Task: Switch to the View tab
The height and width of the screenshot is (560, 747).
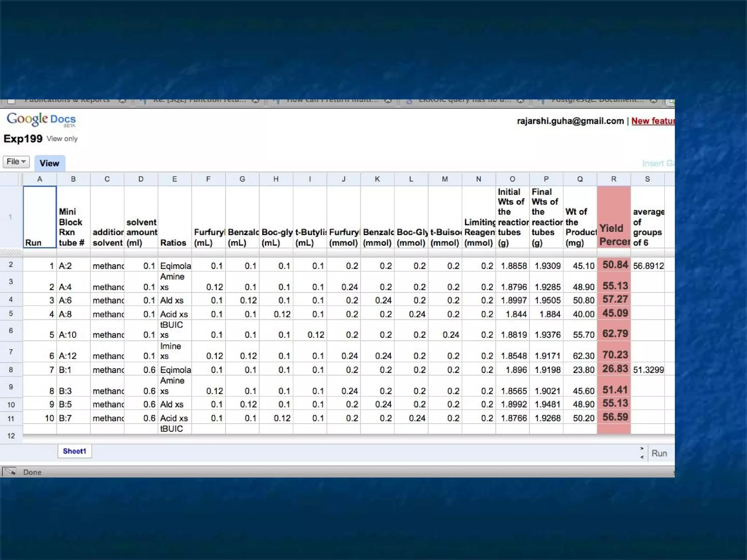Action: point(49,163)
